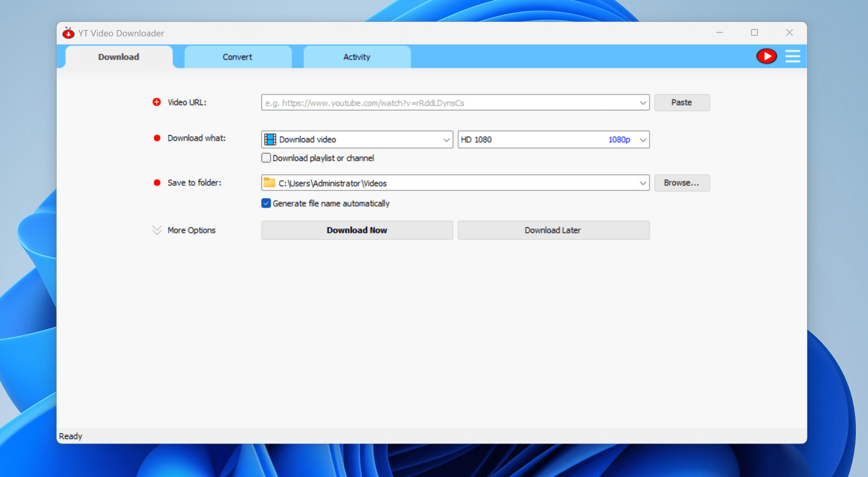Uncheck Generate file name automatically
The width and height of the screenshot is (868, 477).
[266, 203]
